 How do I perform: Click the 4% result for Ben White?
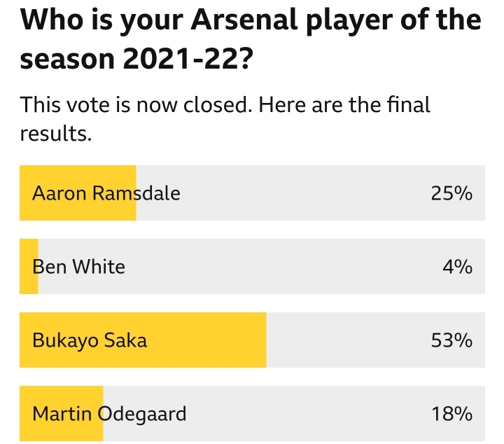tap(457, 267)
